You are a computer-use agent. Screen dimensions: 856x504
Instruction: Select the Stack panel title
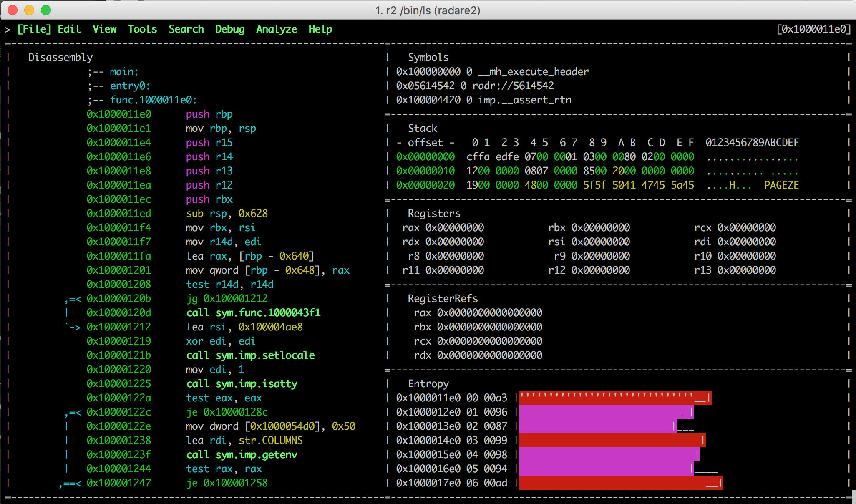coord(422,129)
